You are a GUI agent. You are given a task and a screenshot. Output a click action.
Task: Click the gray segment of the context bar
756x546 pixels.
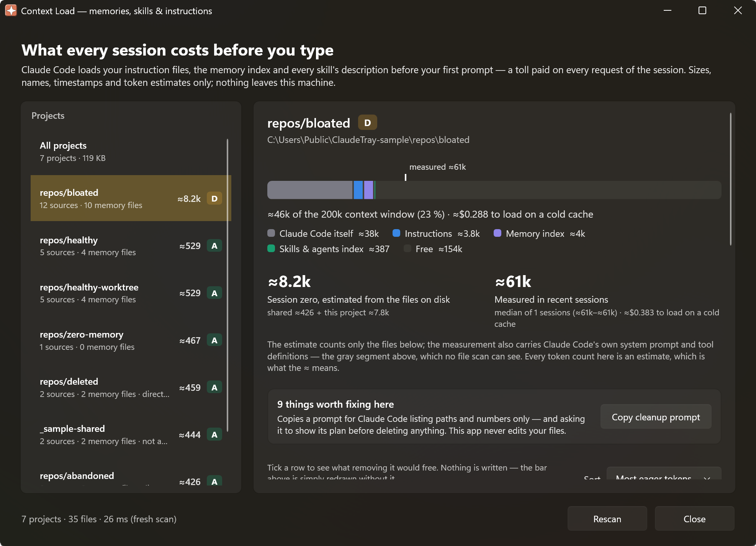(x=309, y=190)
